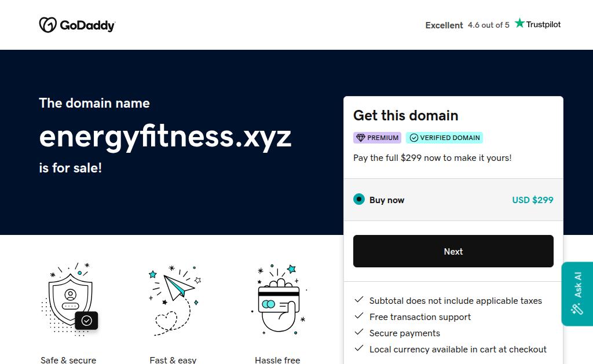The height and width of the screenshot is (364, 593).
Task: Click the diamond icon in the Premium badge
Action: [360, 138]
